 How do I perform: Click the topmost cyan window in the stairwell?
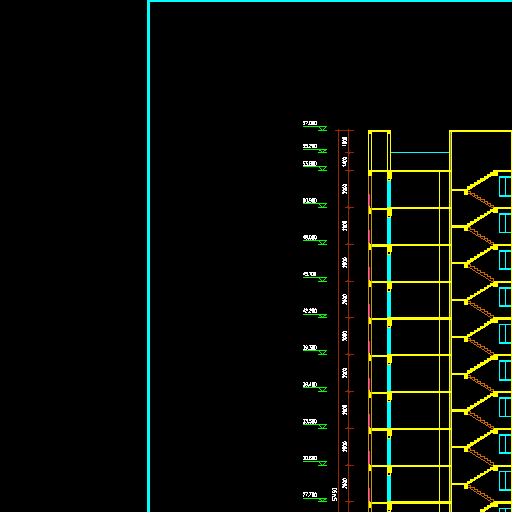pyautogui.click(x=505, y=187)
